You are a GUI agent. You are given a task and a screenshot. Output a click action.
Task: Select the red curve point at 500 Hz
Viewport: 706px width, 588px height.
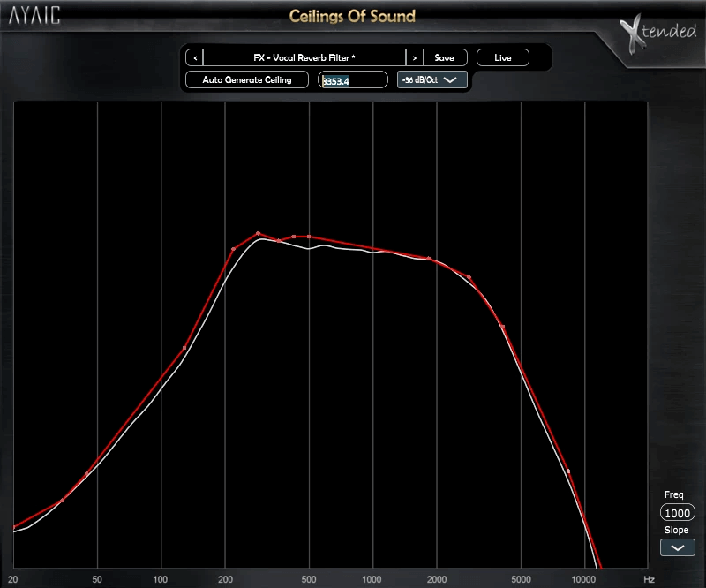pyautogui.click(x=308, y=237)
